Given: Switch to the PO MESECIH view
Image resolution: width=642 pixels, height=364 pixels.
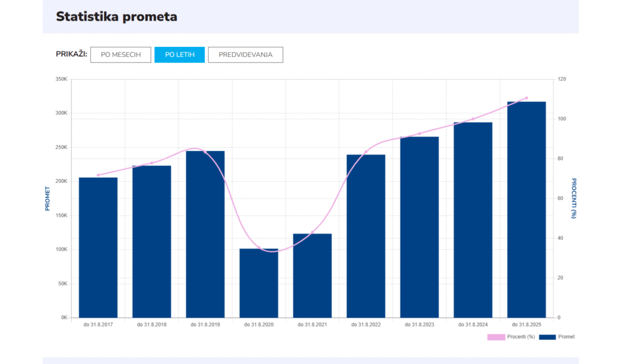Looking at the screenshot, I should pyautogui.click(x=120, y=55).
